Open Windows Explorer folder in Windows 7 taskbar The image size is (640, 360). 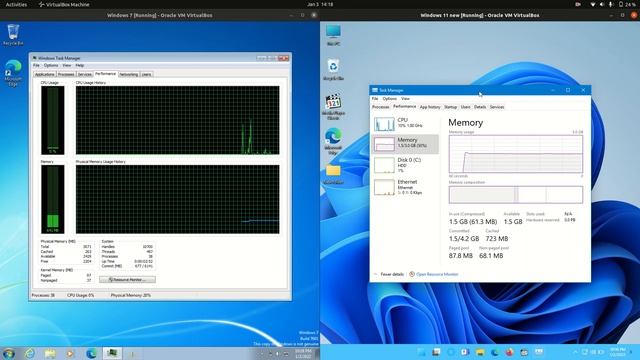pyautogui.click(x=50, y=353)
